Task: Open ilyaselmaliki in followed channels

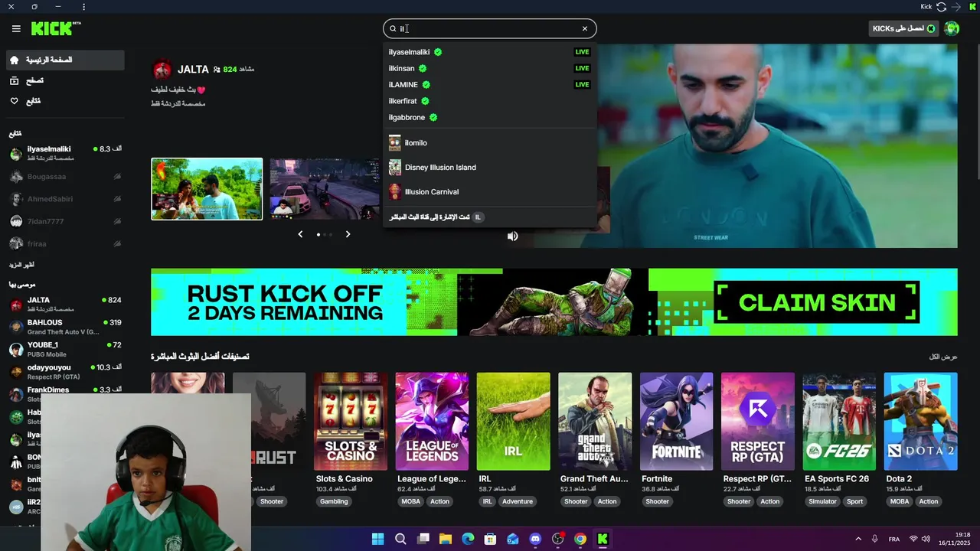Action: click(65, 153)
